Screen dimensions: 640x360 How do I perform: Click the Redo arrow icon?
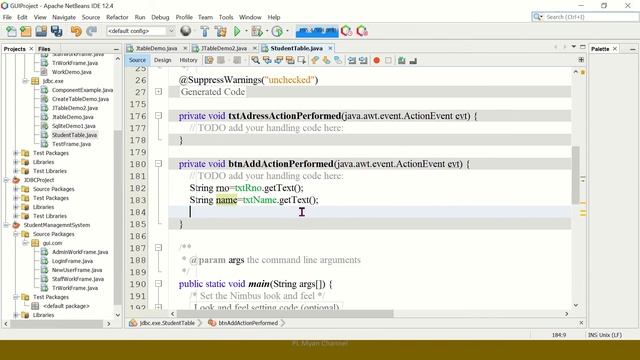91,31
